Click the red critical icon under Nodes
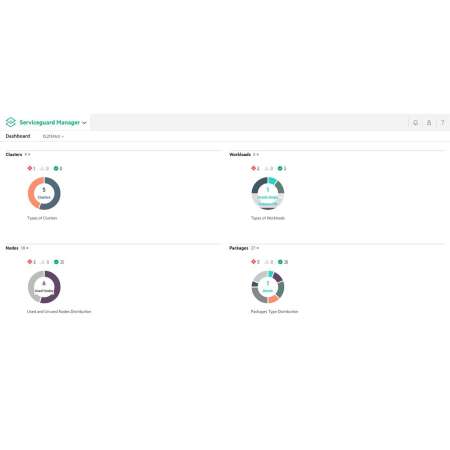 click(x=30, y=262)
